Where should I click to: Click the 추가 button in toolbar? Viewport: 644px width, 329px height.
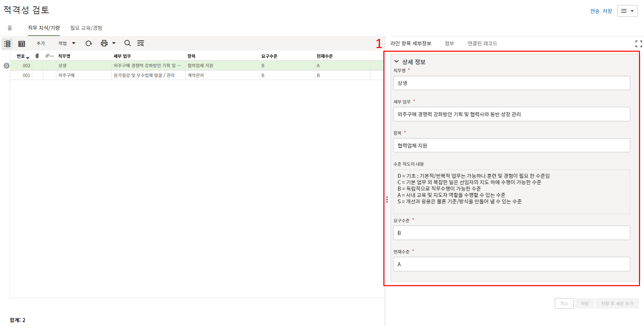(41, 43)
